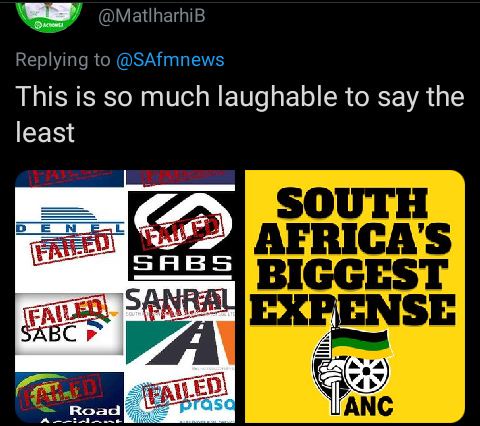Viewport: 480px width, 426px height.
Task: Click the 'Replying to' label text
Action: tap(63, 60)
